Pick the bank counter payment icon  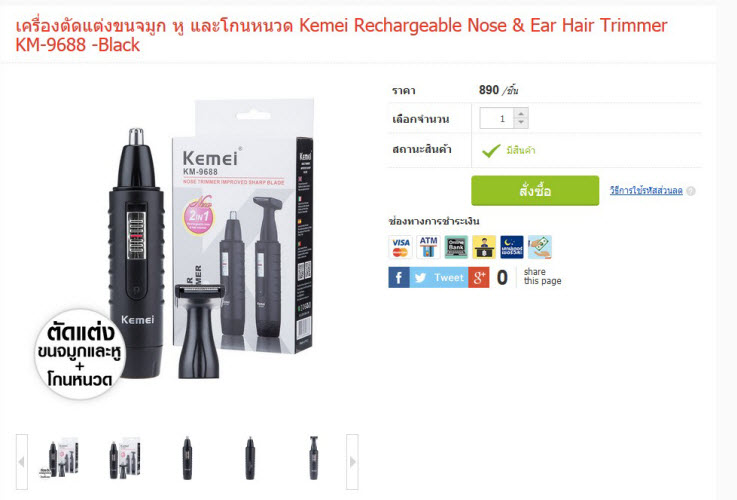[484, 247]
